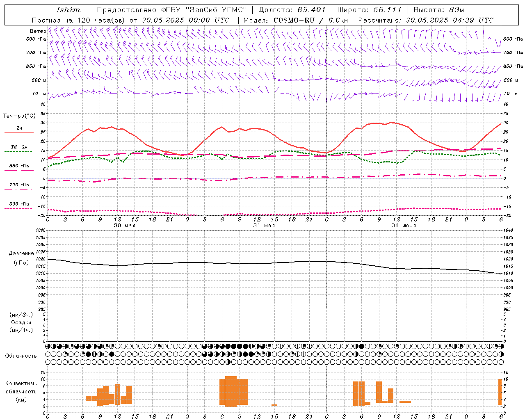Viewport: 525px width, 420px height.
Task: Click the small orange bar near hour 15, 31 мая
Action: [x=274, y=405]
